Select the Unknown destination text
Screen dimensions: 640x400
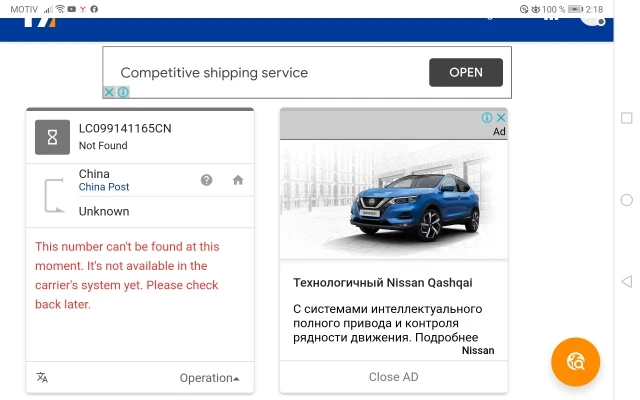(x=104, y=211)
